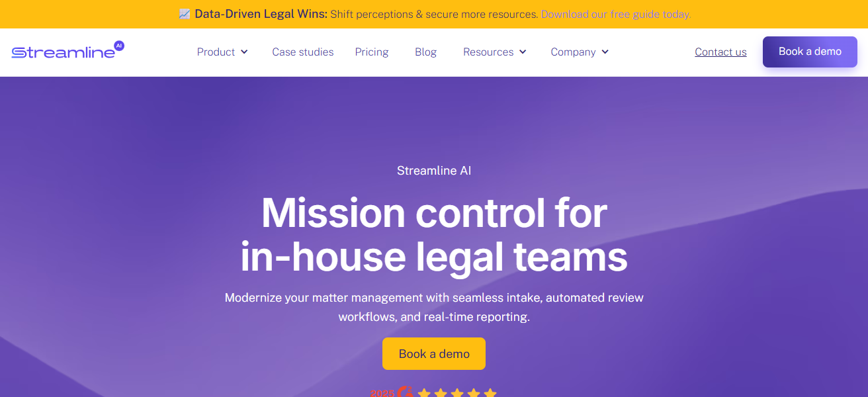The image size is (868, 397).
Task: Click the purple Book a demo header button
Action: (810, 52)
